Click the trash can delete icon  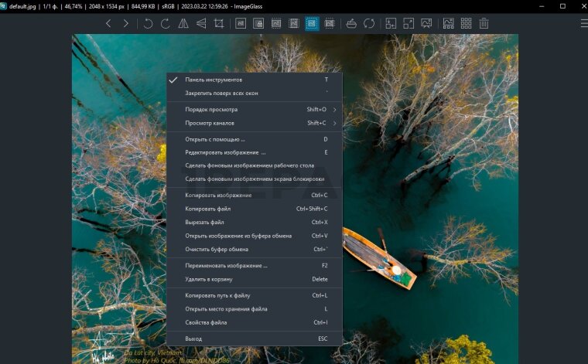click(484, 23)
